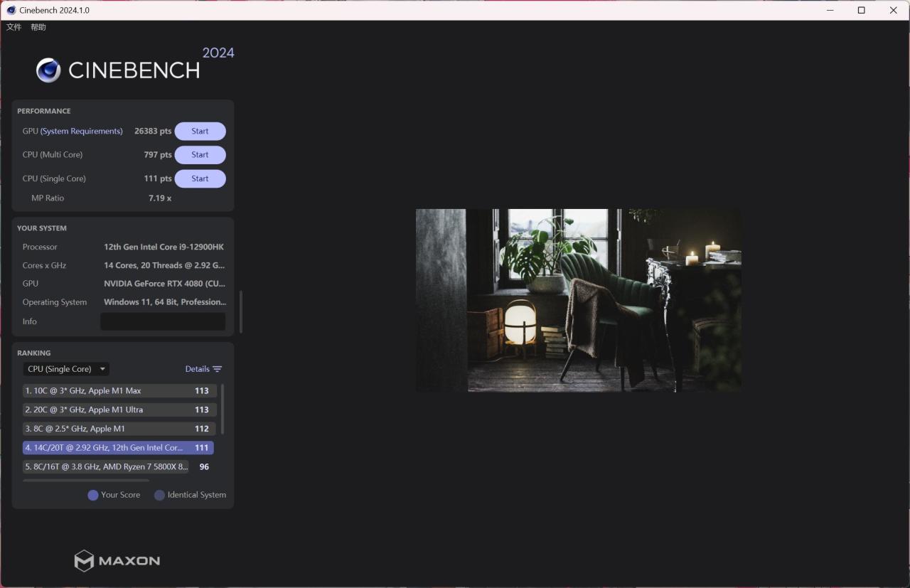Select the AMD Ryzen 7 5800X ranking row
The height and width of the screenshot is (588, 910).
click(118, 467)
